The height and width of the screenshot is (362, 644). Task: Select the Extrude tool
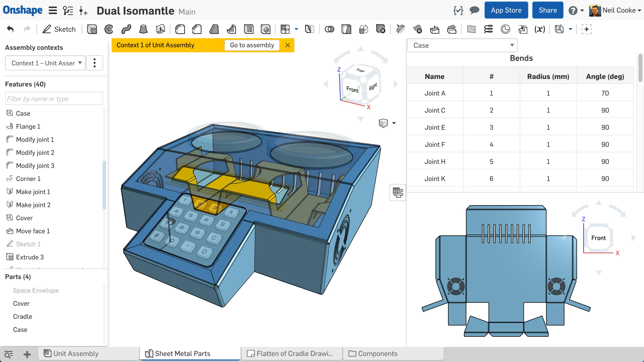[x=92, y=29]
